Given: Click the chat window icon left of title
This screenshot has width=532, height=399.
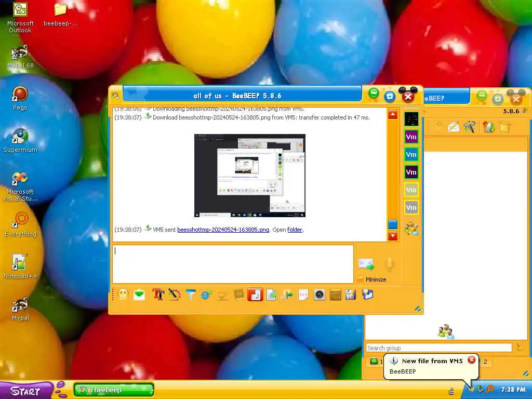Looking at the screenshot, I should (115, 95).
